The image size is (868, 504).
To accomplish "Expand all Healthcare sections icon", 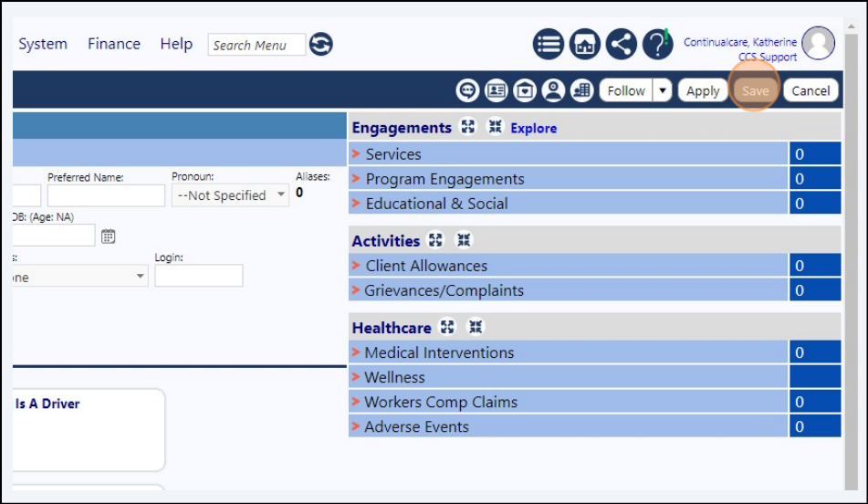I will (x=447, y=327).
